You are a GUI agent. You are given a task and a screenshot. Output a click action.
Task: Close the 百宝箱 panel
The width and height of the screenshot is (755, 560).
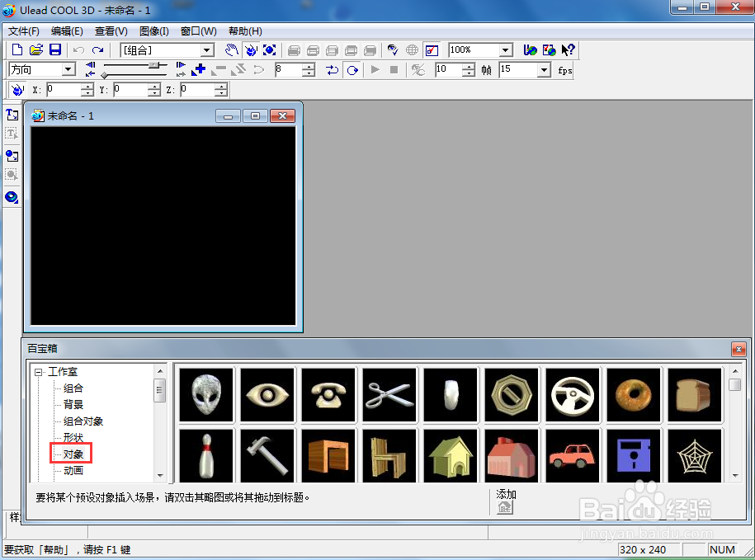[738, 349]
